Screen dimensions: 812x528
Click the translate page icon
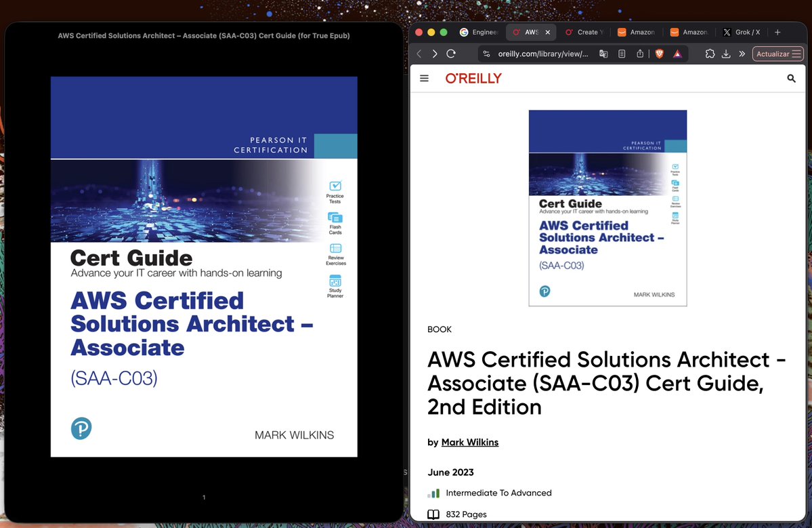pos(603,54)
